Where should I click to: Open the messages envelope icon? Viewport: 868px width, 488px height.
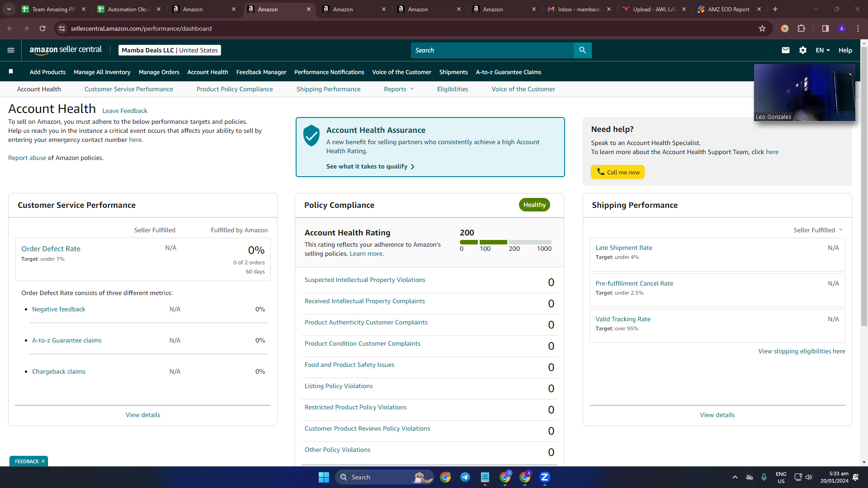coord(786,50)
